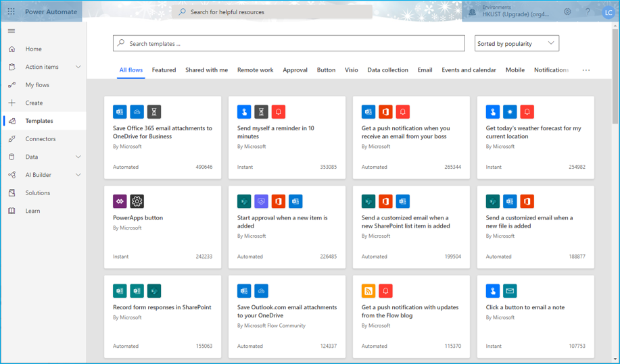Viewport: 620px width, 364px height.
Task: Switch to the Email tab
Action: 425,70
